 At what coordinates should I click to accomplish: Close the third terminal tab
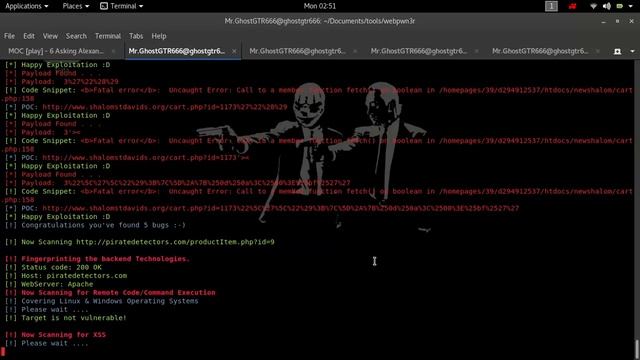click(355, 51)
